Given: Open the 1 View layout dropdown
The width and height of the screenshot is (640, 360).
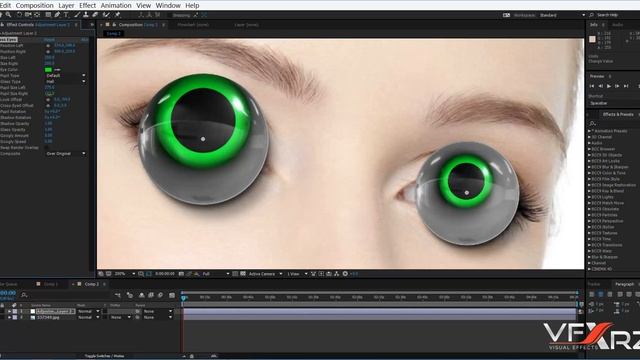Looking at the screenshot, I should pos(297,274).
